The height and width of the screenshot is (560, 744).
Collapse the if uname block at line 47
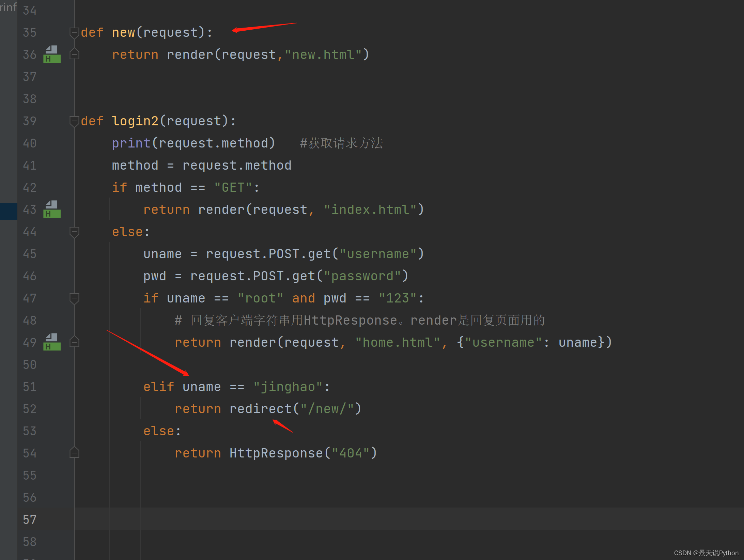click(74, 298)
